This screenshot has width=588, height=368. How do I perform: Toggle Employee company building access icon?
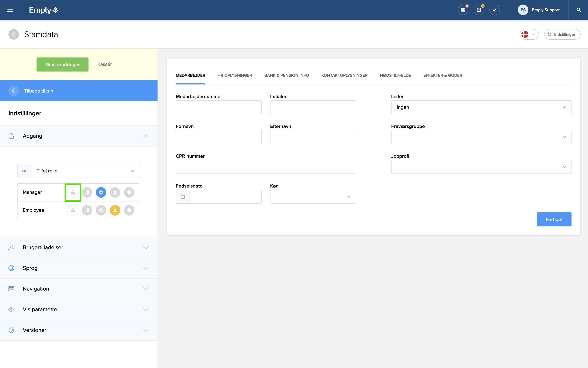(x=87, y=210)
